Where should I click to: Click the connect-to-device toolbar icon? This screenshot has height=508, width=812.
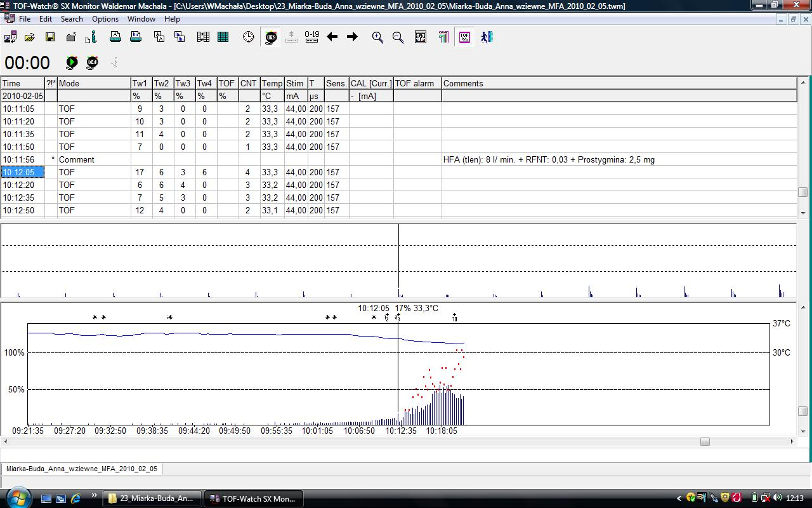click(10, 37)
